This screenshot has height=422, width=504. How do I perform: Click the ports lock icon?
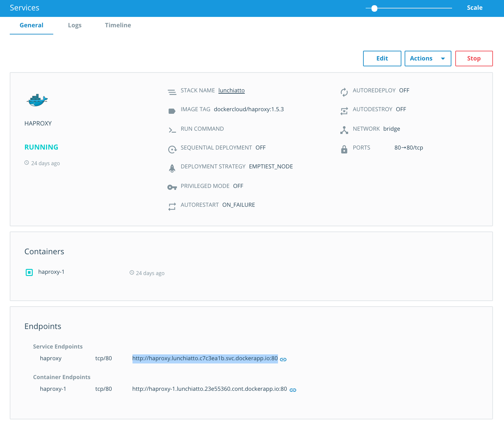pyautogui.click(x=344, y=149)
